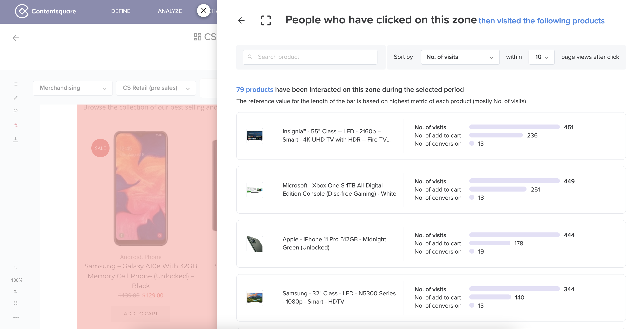Expand the panel to fullscreen
644x329 pixels.
265,20
